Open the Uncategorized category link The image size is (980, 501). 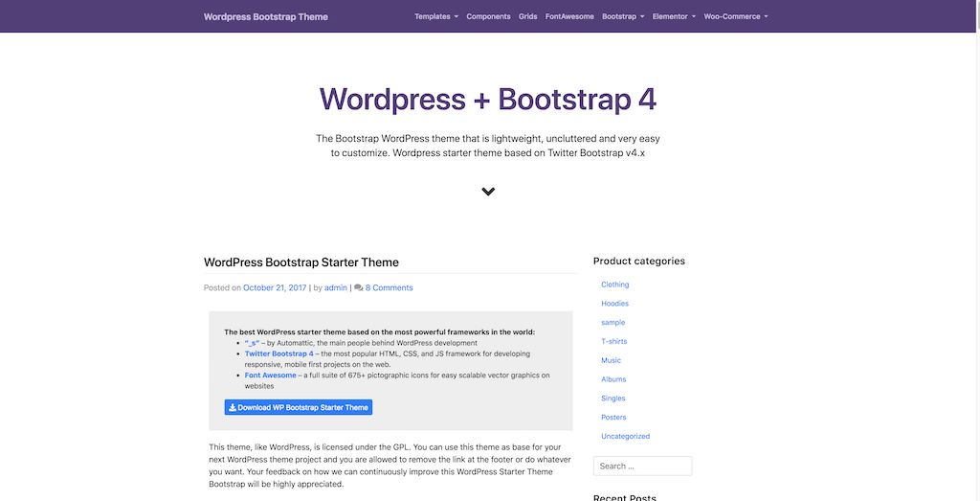[x=626, y=436]
